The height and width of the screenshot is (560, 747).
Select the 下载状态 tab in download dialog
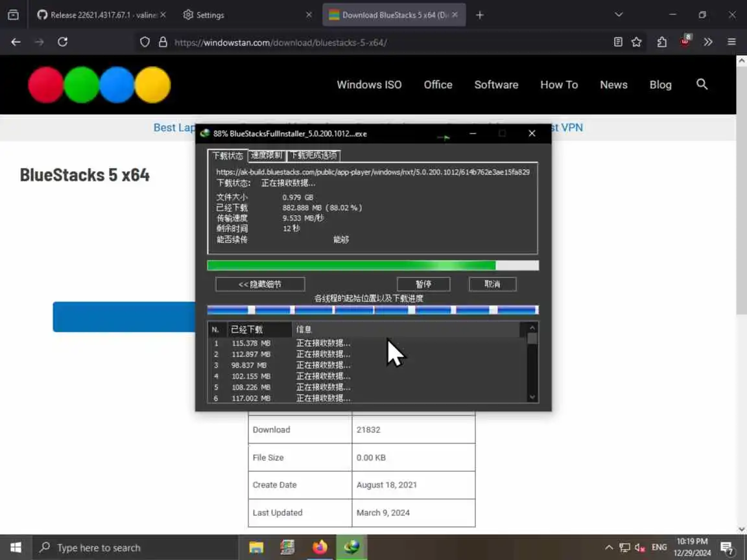tap(228, 156)
